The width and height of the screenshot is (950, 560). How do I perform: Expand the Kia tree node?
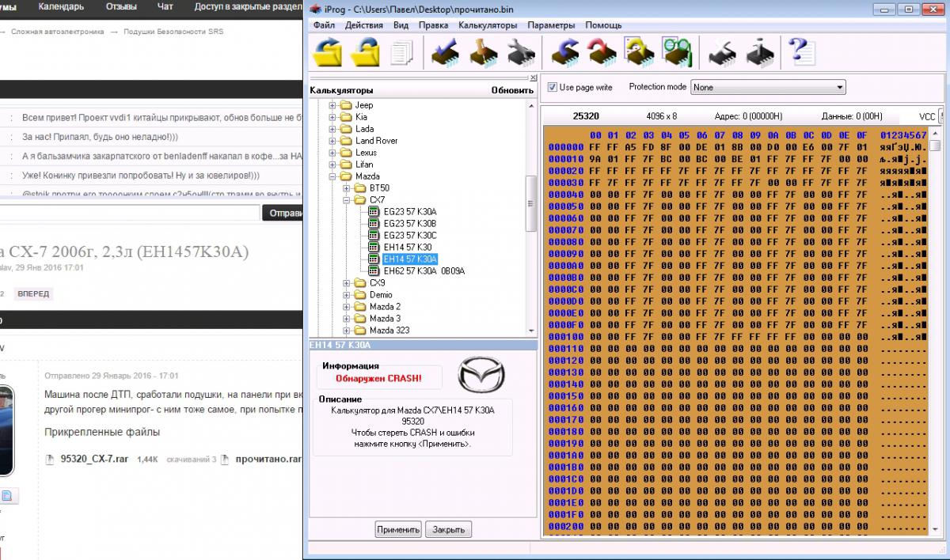coord(332,117)
